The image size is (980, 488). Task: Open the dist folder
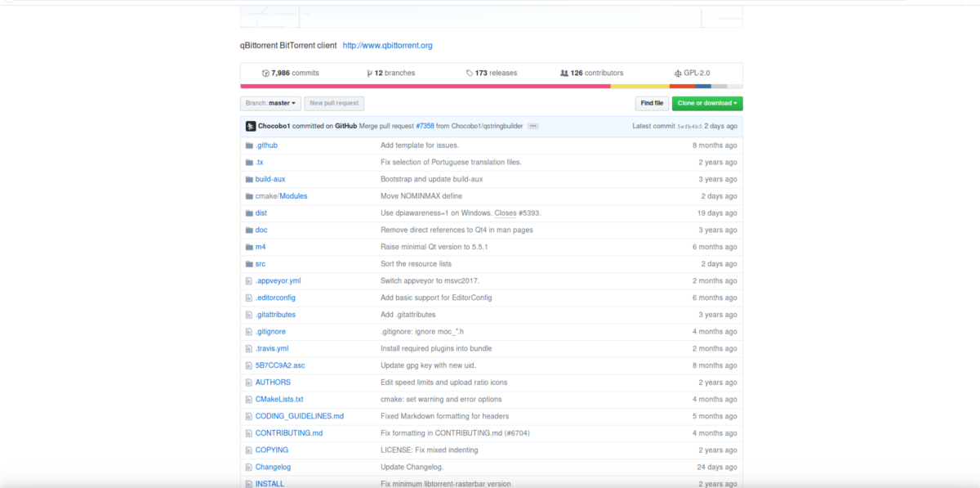pos(261,213)
